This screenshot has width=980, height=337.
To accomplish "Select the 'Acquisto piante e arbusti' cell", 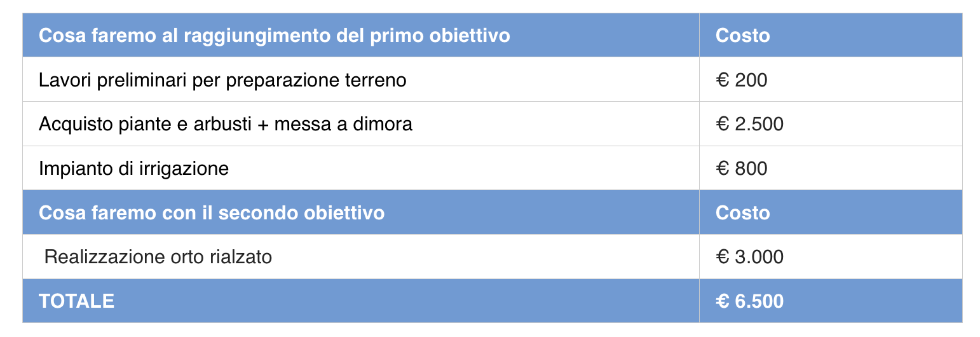I will (226, 124).
